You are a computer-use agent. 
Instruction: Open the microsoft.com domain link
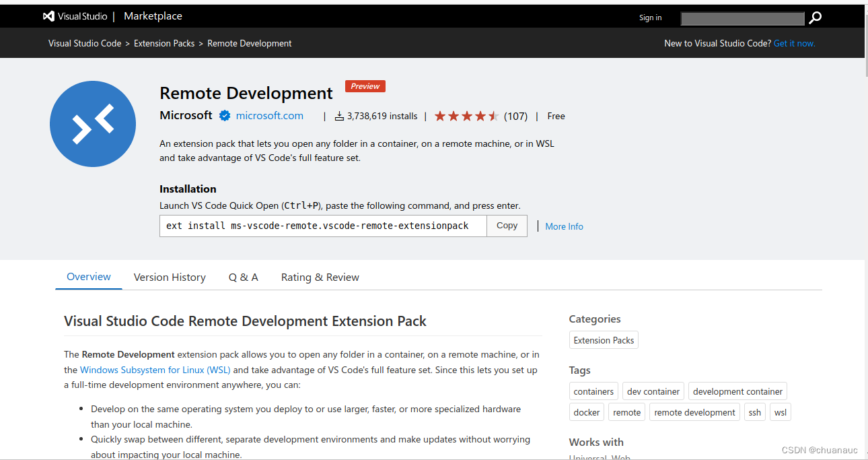click(x=269, y=116)
